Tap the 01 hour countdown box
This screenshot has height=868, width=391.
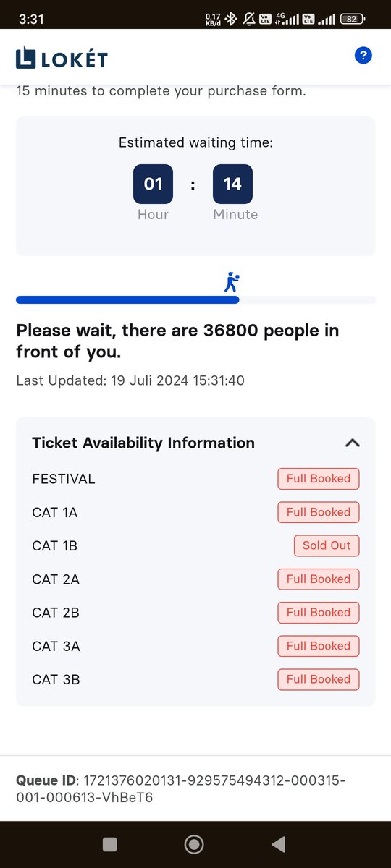(153, 184)
